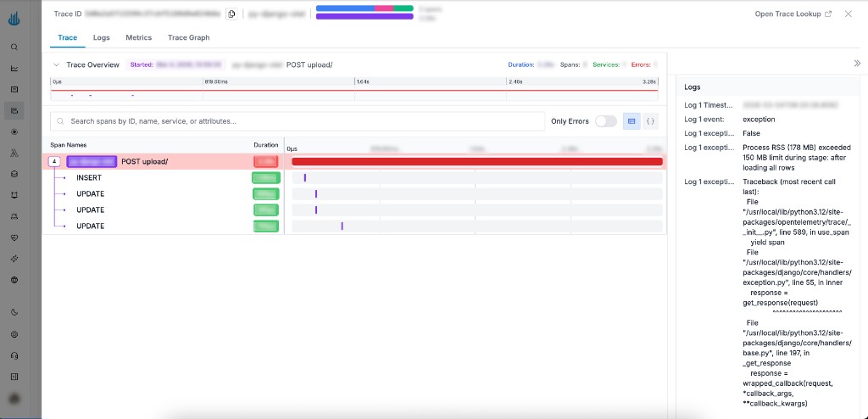Click the 819.60ms mark on overview timeline
The width and height of the screenshot is (868, 419).
(x=216, y=81)
